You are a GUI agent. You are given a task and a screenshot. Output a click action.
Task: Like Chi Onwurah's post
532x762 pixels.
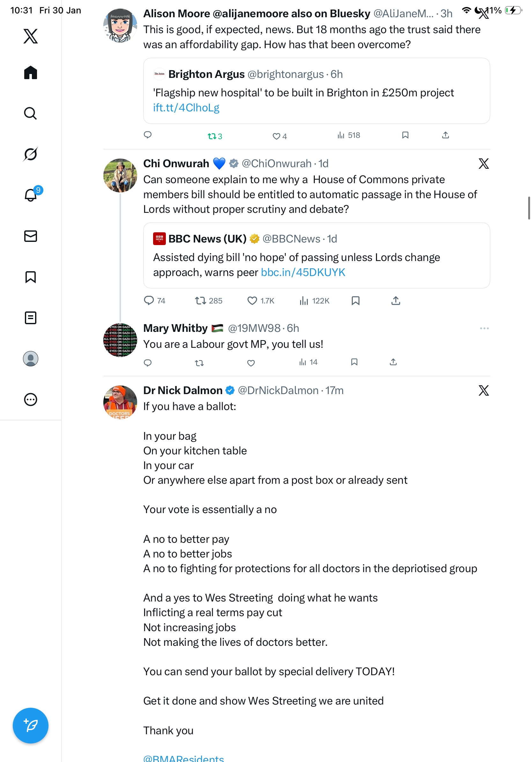[252, 301]
